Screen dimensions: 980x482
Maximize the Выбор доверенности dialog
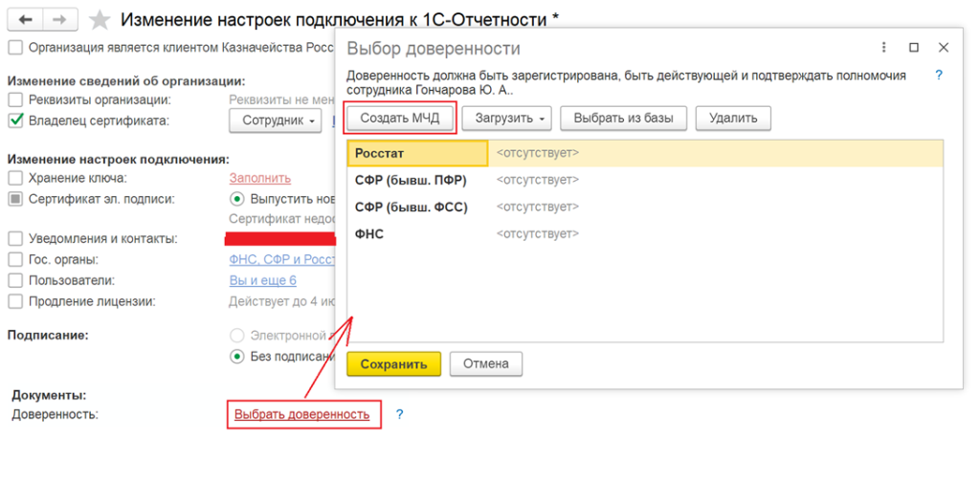pyautogui.click(x=914, y=48)
